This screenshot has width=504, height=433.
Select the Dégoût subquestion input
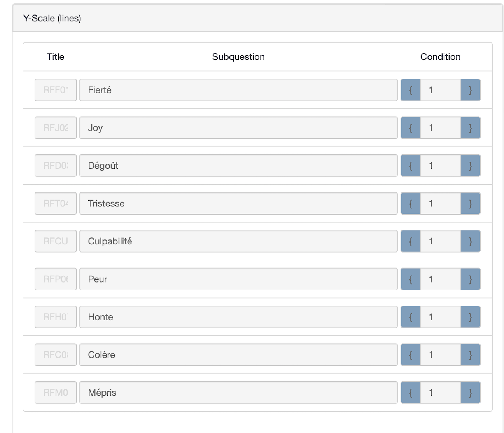(238, 166)
